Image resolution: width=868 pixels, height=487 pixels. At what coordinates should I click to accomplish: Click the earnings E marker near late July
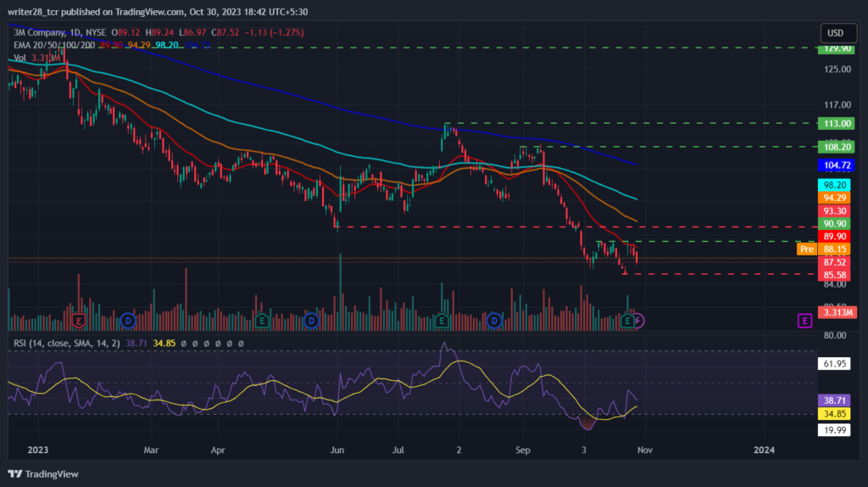click(x=441, y=320)
